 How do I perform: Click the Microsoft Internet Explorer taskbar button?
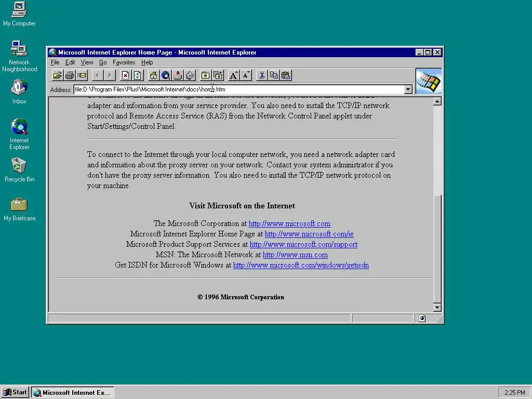(x=73, y=393)
